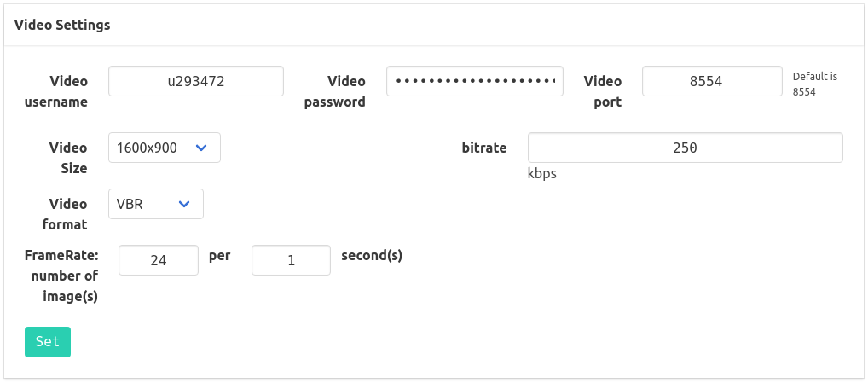
Task: Click the "Default is 8554" hint text
Action: (814, 84)
